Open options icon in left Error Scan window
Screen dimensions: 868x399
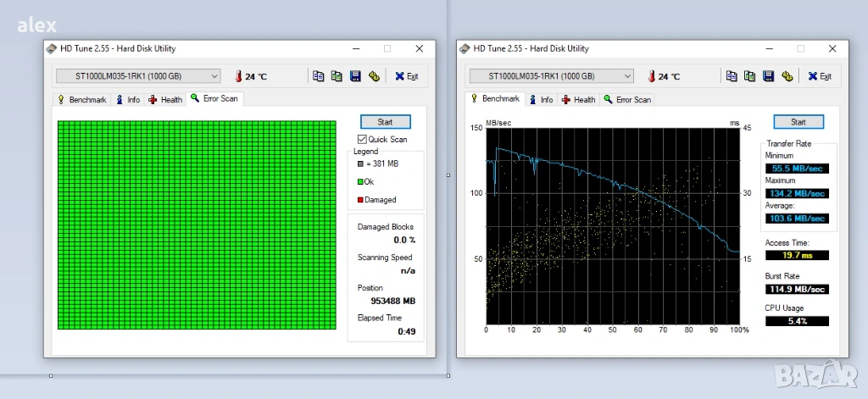coord(374,76)
